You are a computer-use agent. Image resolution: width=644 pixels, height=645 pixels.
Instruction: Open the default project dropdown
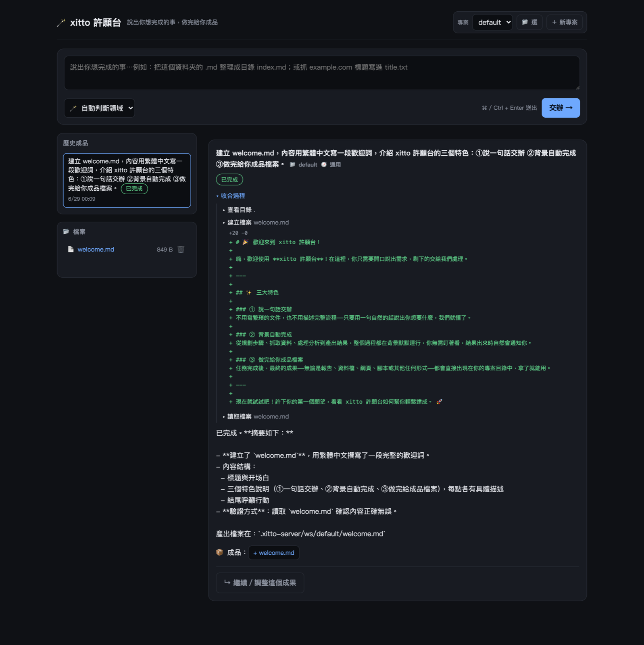[x=492, y=22]
